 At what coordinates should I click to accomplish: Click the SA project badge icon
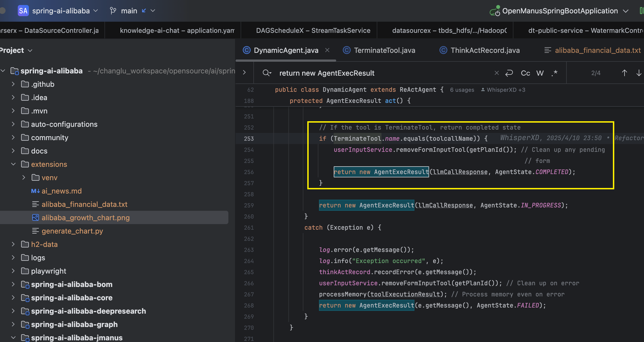pyautogui.click(x=23, y=11)
